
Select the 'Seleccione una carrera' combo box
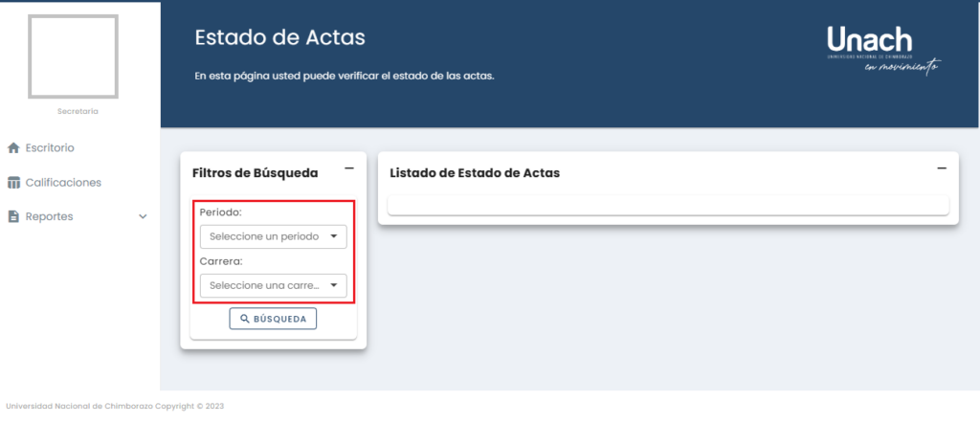tap(273, 285)
